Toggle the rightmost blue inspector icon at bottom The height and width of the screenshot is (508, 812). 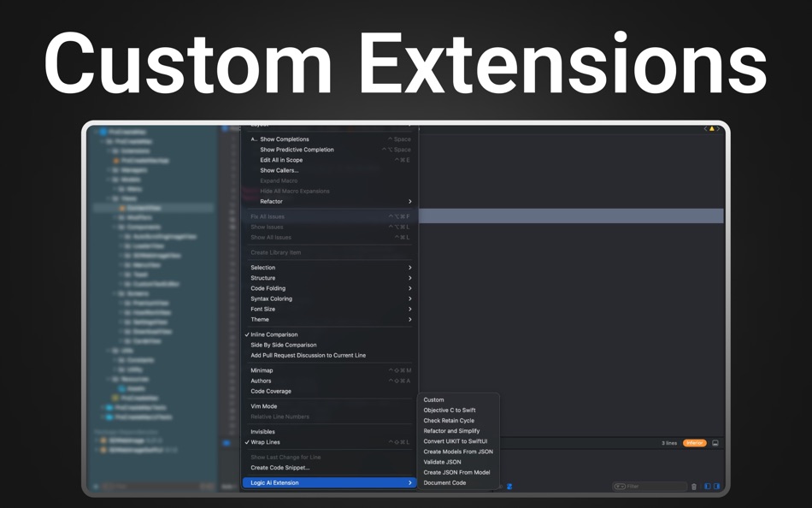point(718,486)
